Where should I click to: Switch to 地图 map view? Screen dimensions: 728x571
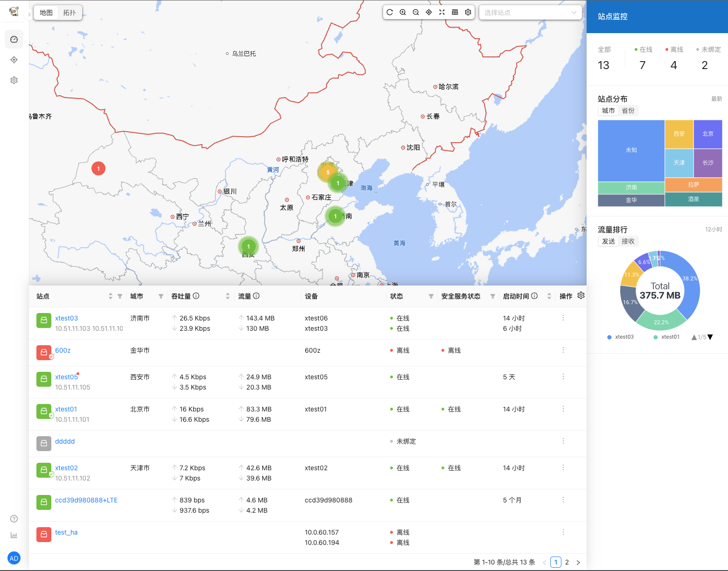(x=46, y=13)
